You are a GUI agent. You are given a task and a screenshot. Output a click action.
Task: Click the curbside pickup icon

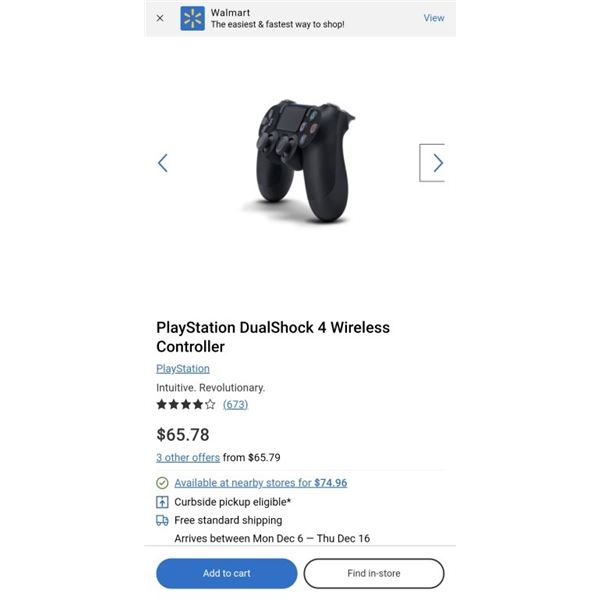coord(162,502)
